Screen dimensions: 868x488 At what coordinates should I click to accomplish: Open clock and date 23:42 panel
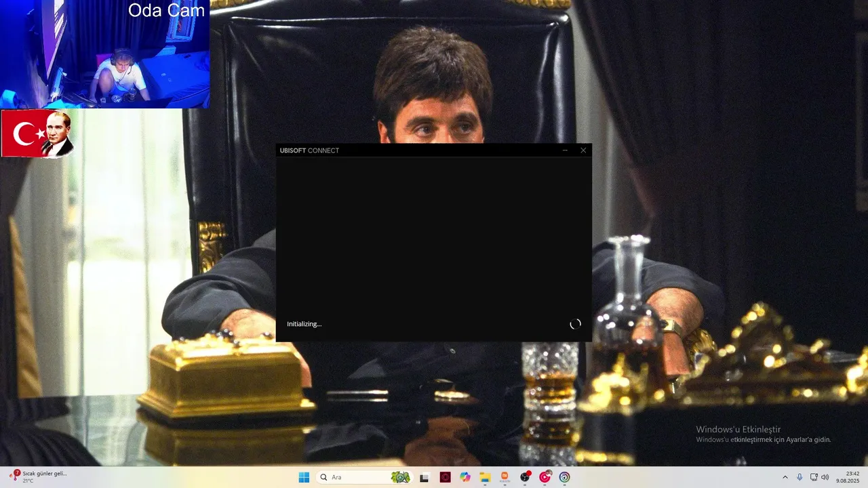coord(848,477)
